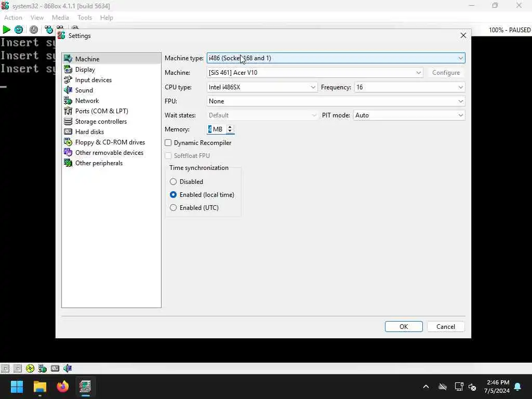Open Display settings category
The width and height of the screenshot is (532, 399).
(x=111, y=70)
